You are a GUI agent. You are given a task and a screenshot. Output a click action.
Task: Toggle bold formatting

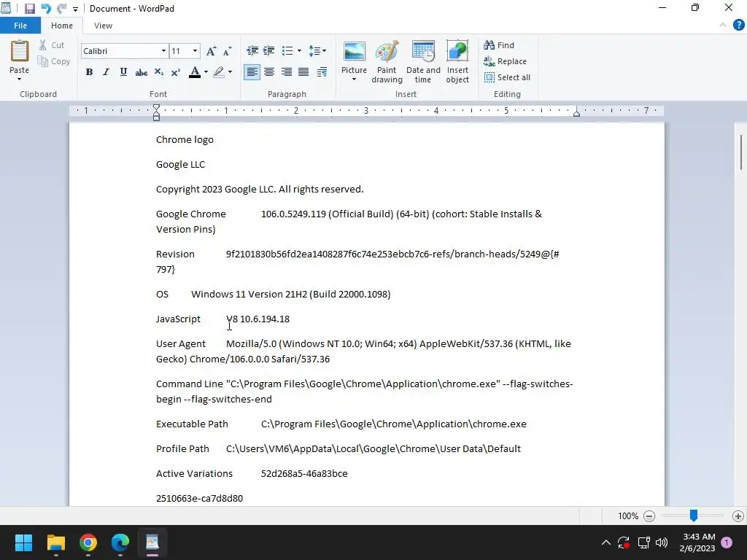pos(89,72)
